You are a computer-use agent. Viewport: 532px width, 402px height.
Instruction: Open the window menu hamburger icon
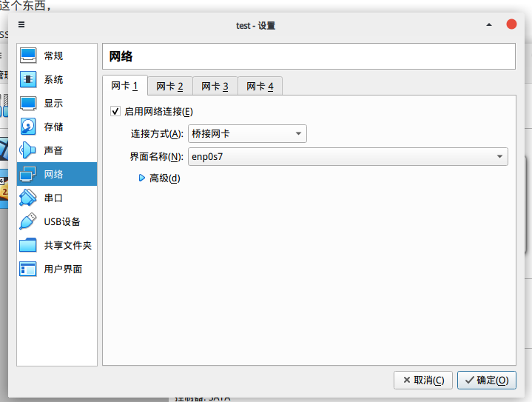click(x=21, y=24)
